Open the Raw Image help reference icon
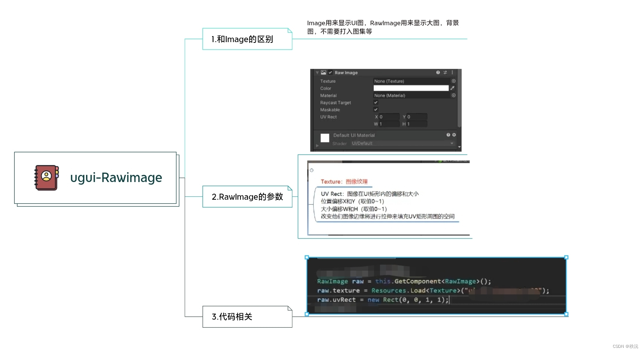 point(438,73)
